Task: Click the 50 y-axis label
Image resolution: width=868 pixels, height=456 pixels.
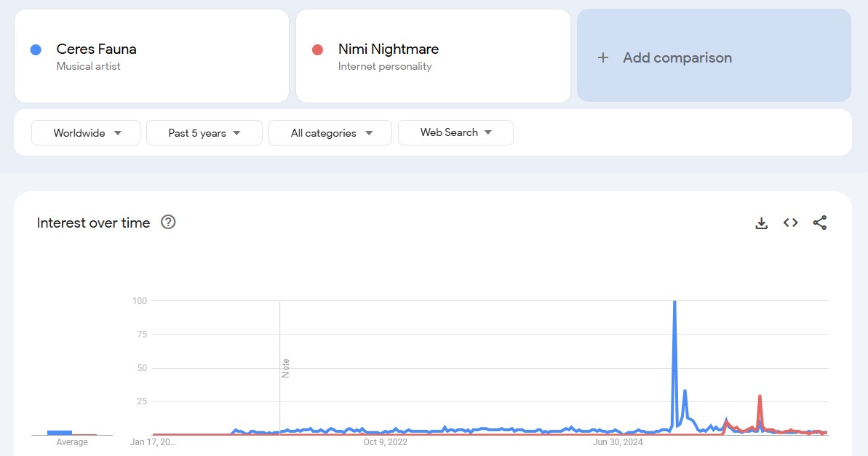Action: (143, 368)
